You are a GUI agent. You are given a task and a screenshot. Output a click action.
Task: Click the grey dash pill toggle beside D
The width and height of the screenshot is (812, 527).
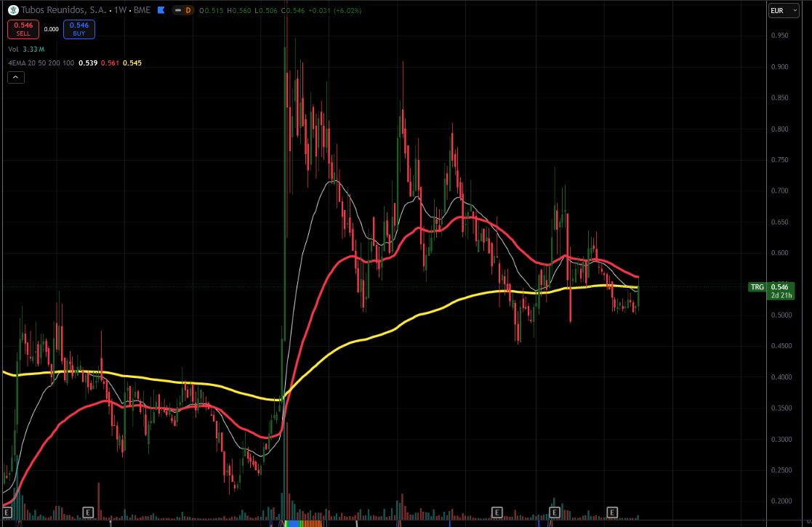coord(177,10)
